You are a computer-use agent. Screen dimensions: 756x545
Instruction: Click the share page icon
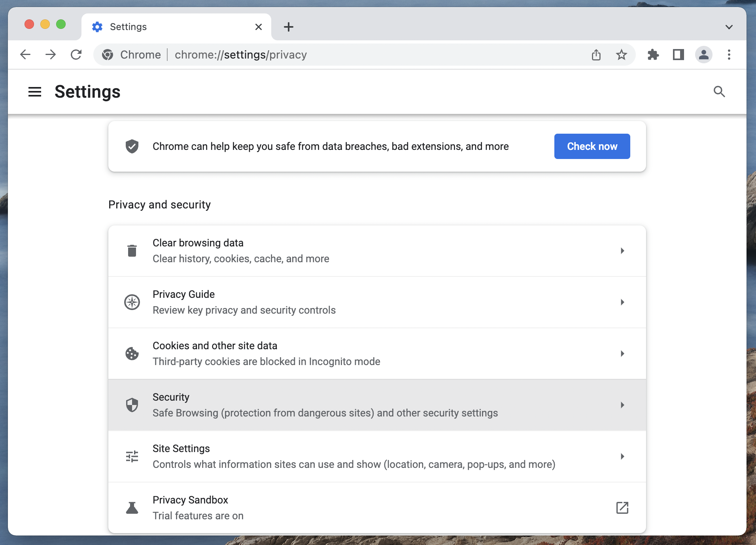click(596, 55)
